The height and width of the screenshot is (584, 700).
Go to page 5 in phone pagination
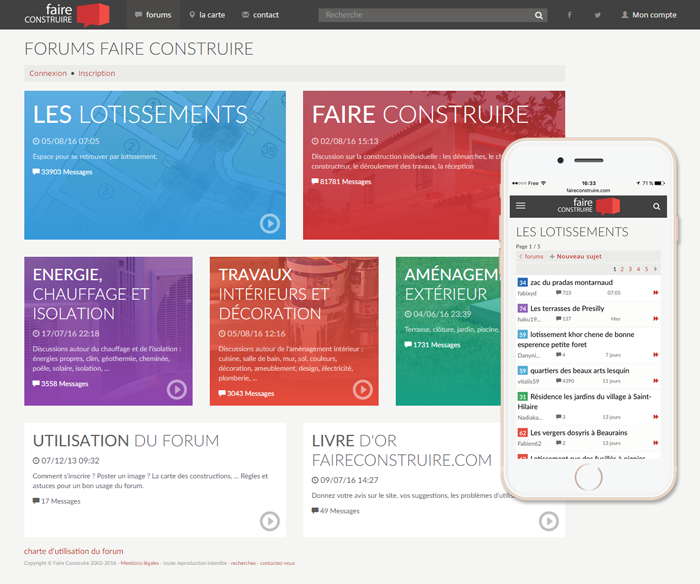(x=646, y=269)
